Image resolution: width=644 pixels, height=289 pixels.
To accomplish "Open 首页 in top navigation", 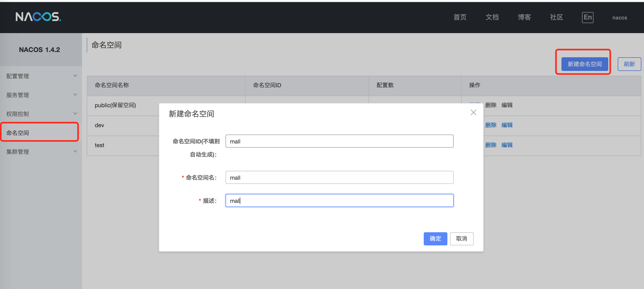I will [460, 17].
